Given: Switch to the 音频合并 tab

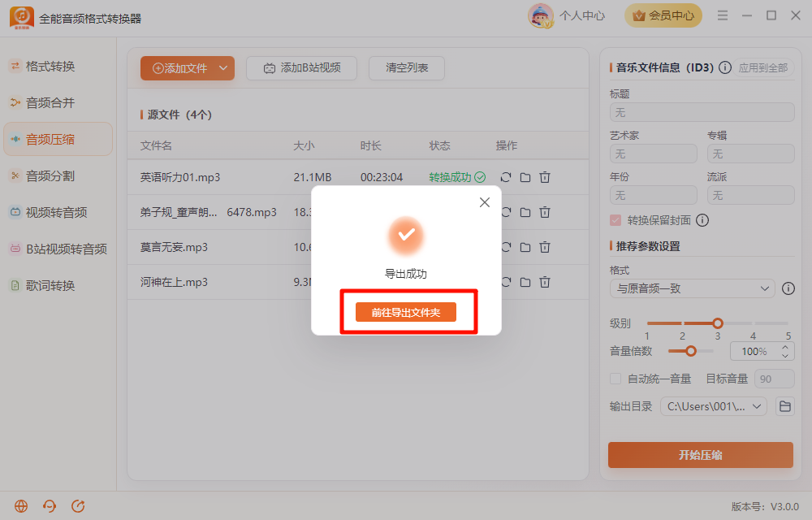Looking at the screenshot, I should (58, 102).
